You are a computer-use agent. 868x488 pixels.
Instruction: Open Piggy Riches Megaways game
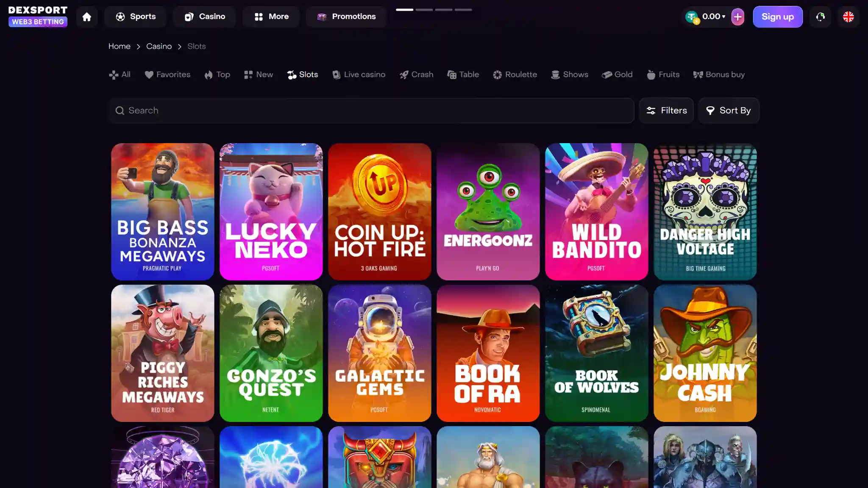coord(163,353)
